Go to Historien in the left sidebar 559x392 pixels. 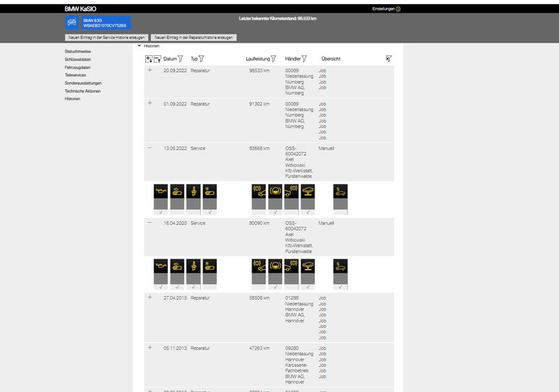pos(73,99)
